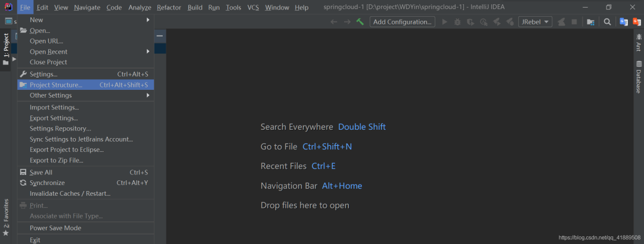Click the blue Translate icon

(x=624, y=22)
